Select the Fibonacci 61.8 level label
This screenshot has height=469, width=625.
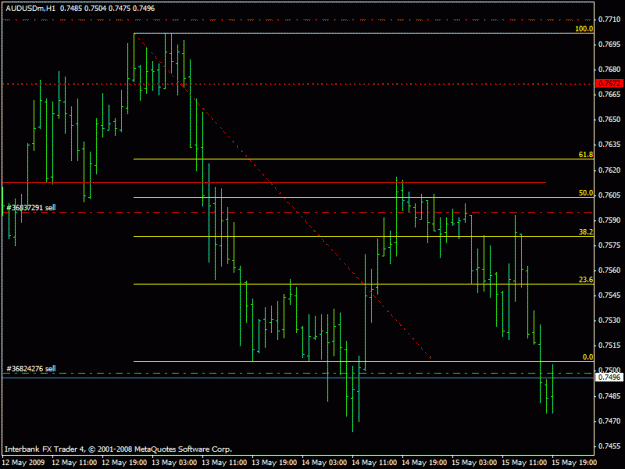586,155
